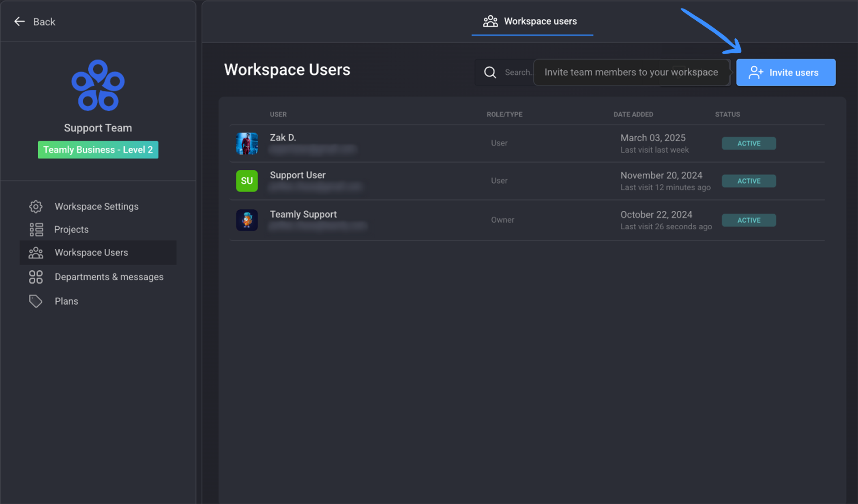
Task: Go back using the Back link
Action: (x=35, y=21)
